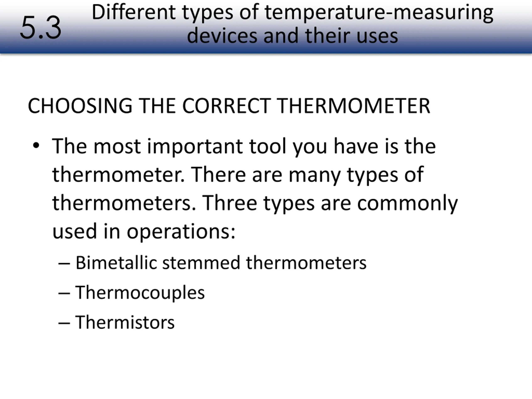Click the text "used in operations:"

click(x=144, y=231)
